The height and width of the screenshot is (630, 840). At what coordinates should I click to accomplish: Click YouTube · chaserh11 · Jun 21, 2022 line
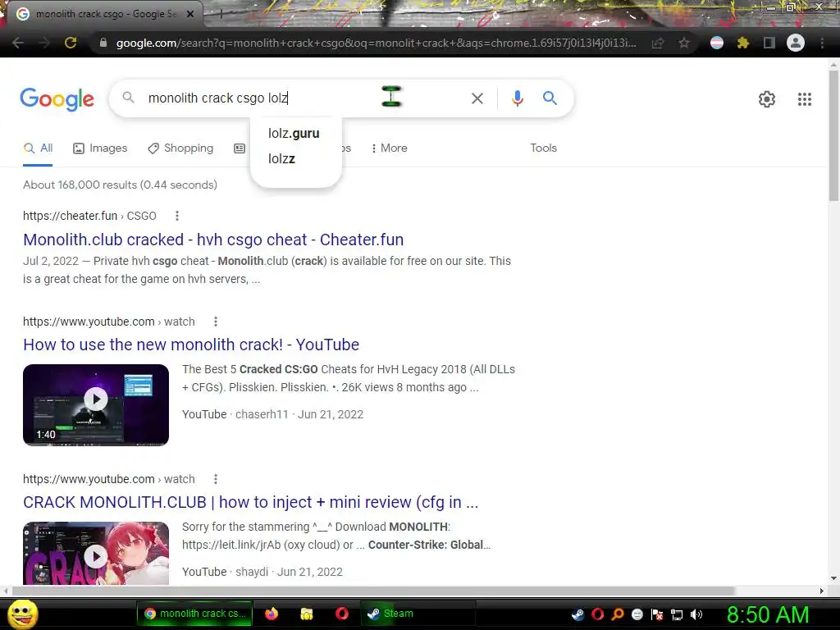tap(272, 414)
